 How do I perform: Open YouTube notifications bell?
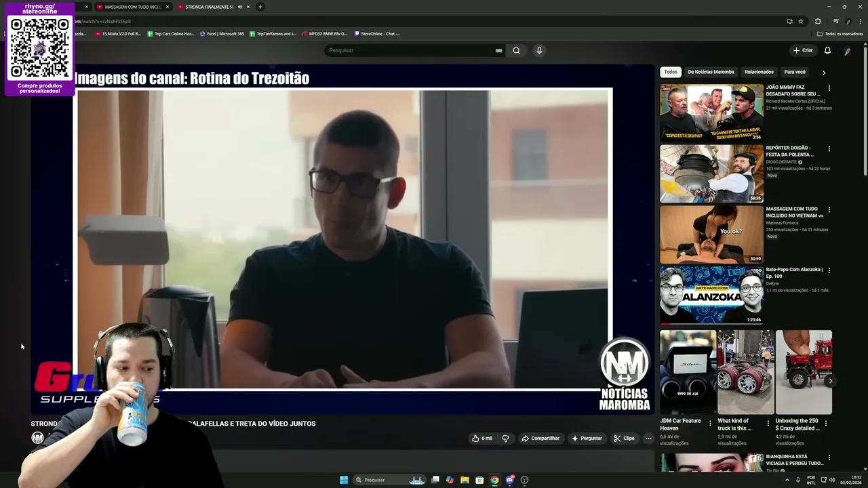click(x=827, y=50)
